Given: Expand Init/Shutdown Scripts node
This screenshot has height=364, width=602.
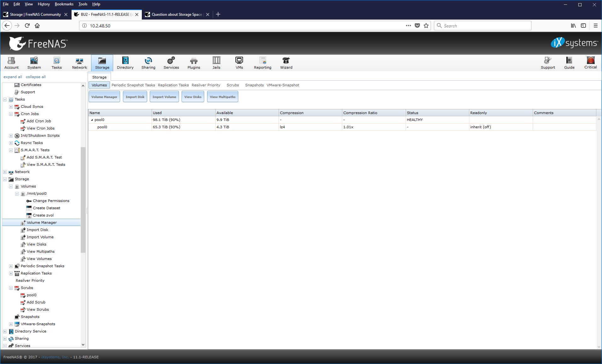Looking at the screenshot, I should pos(11,136).
